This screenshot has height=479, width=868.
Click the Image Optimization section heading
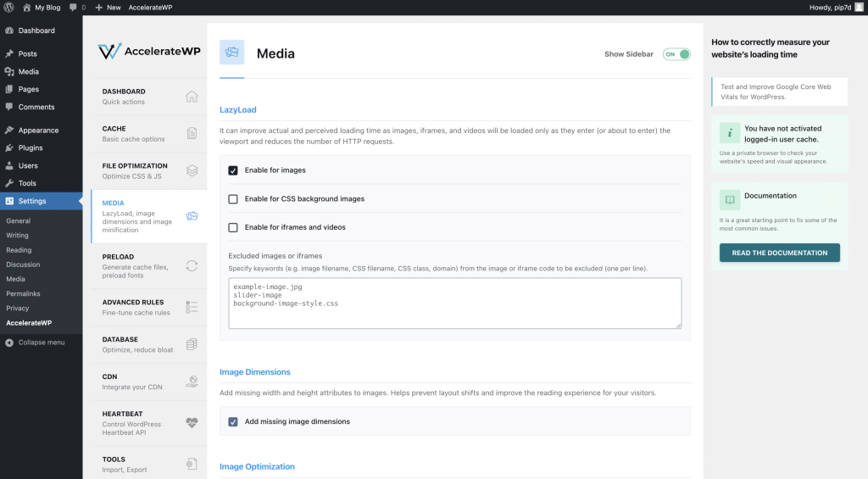(257, 467)
